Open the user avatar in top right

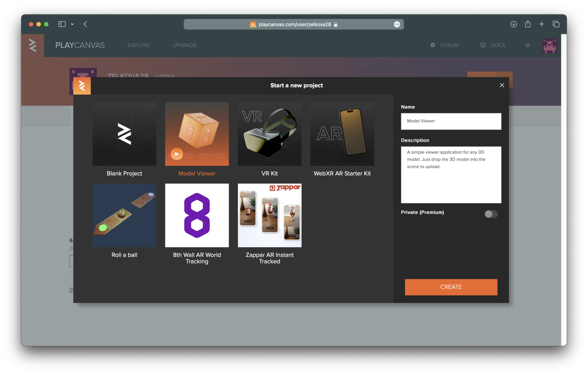pos(549,46)
